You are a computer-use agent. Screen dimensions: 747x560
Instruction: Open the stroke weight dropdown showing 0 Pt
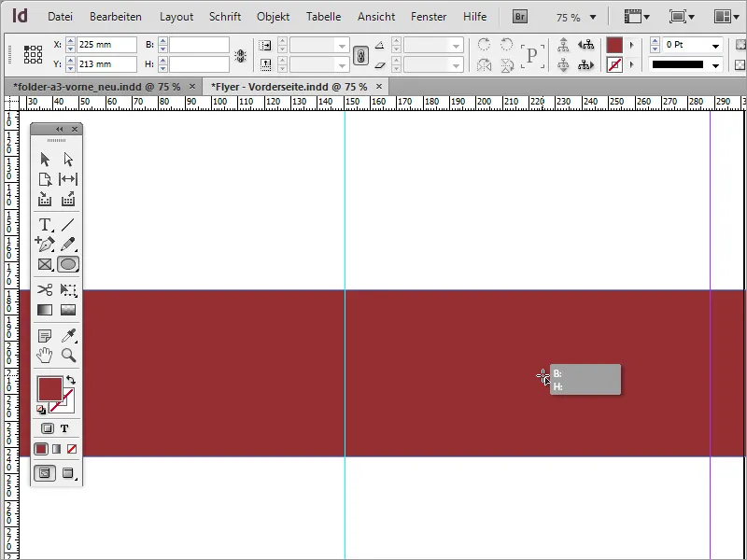click(x=713, y=44)
